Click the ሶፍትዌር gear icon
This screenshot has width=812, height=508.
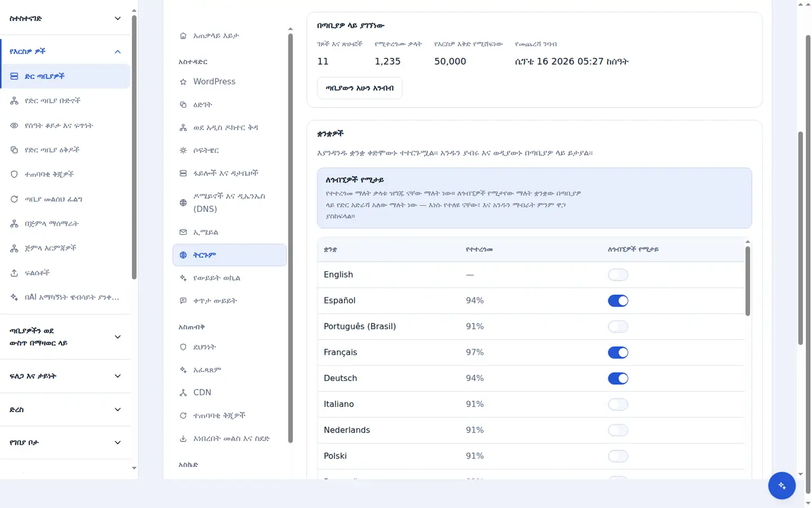183,151
